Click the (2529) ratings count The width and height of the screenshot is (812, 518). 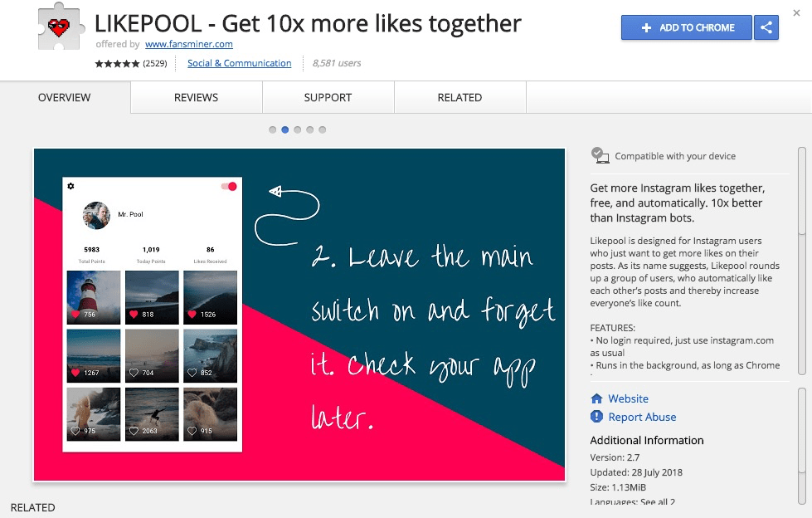point(155,64)
